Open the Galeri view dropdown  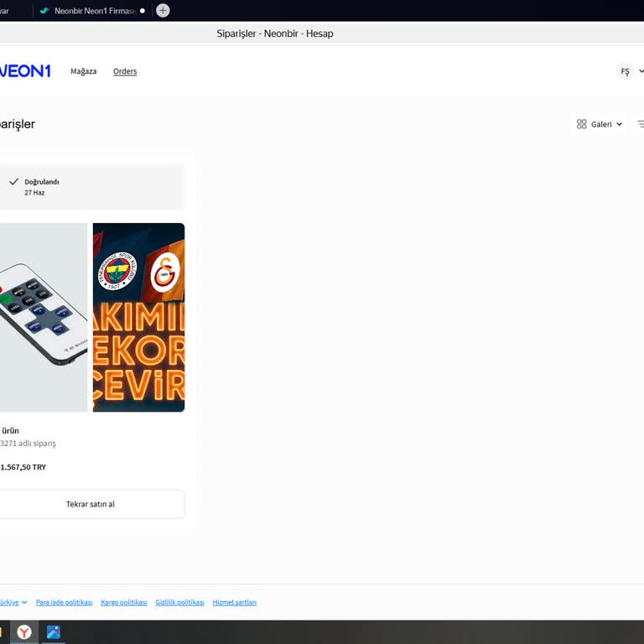[600, 124]
